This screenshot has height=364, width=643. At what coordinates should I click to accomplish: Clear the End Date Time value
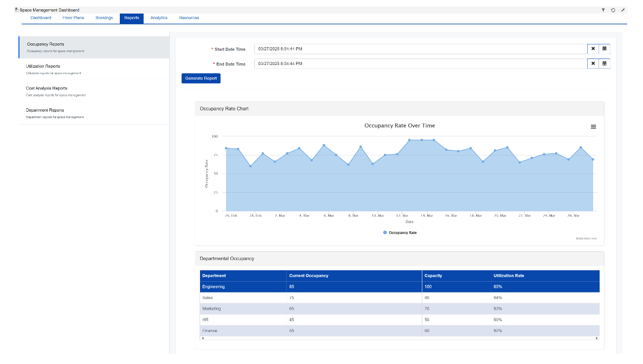(593, 63)
